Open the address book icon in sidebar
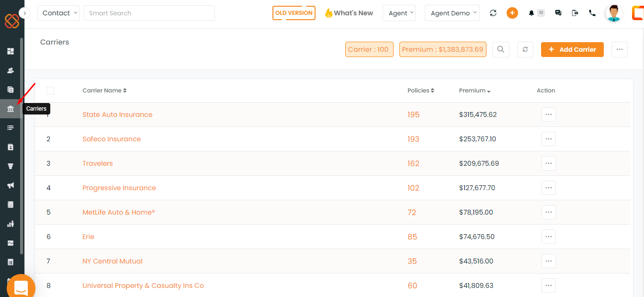The height and width of the screenshot is (297, 644). click(x=11, y=147)
